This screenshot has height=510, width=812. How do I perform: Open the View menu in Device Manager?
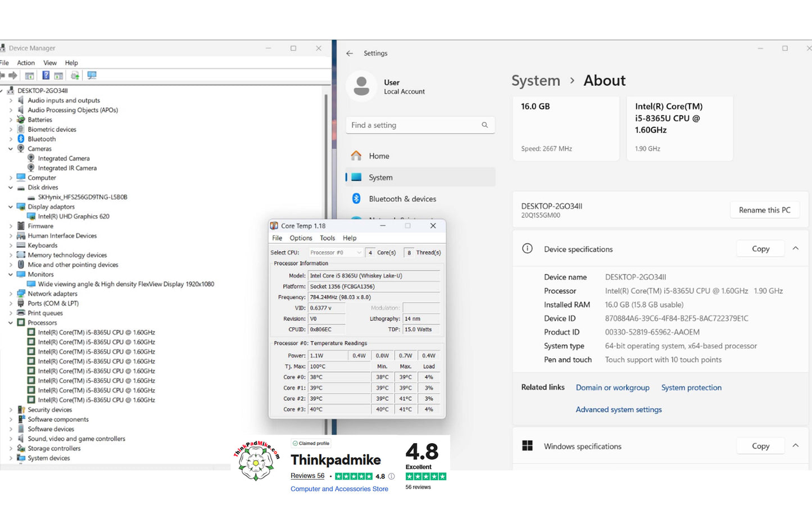coord(50,63)
